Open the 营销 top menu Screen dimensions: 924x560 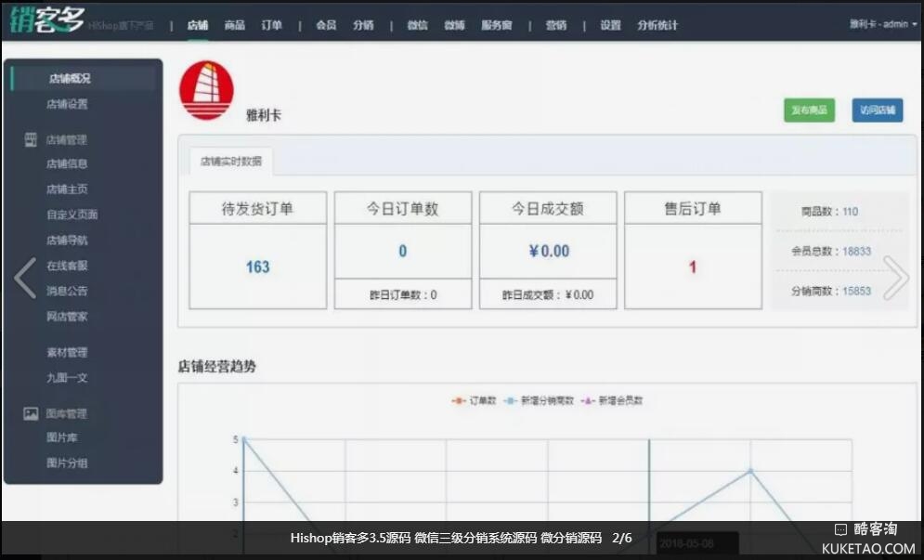pyautogui.click(x=555, y=25)
